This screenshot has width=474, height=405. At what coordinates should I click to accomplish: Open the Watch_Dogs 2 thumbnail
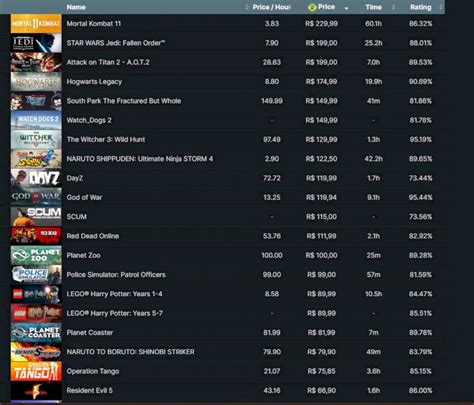pos(36,120)
